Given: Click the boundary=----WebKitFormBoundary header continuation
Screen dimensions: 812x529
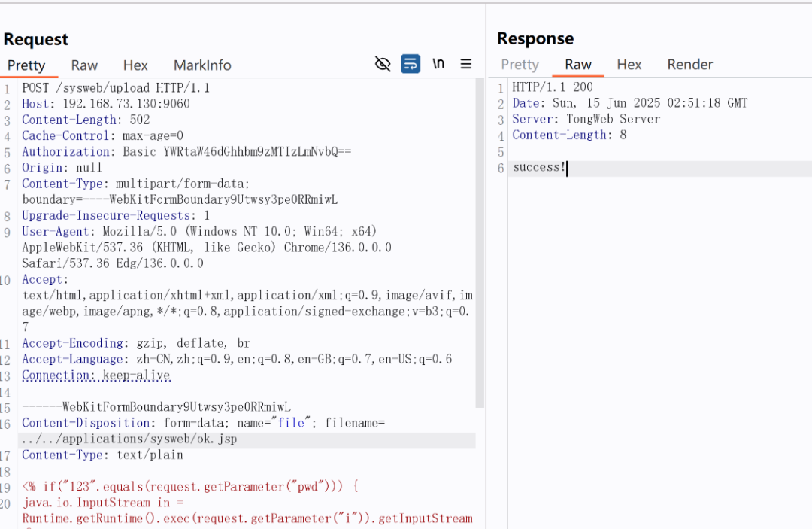Looking at the screenshot, I should click(x=180, y=200).
